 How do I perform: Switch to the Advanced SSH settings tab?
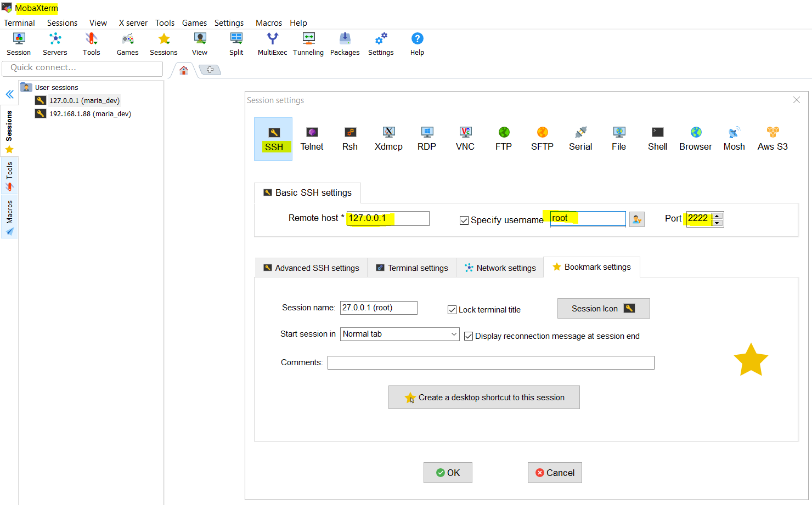coord(312,268)
